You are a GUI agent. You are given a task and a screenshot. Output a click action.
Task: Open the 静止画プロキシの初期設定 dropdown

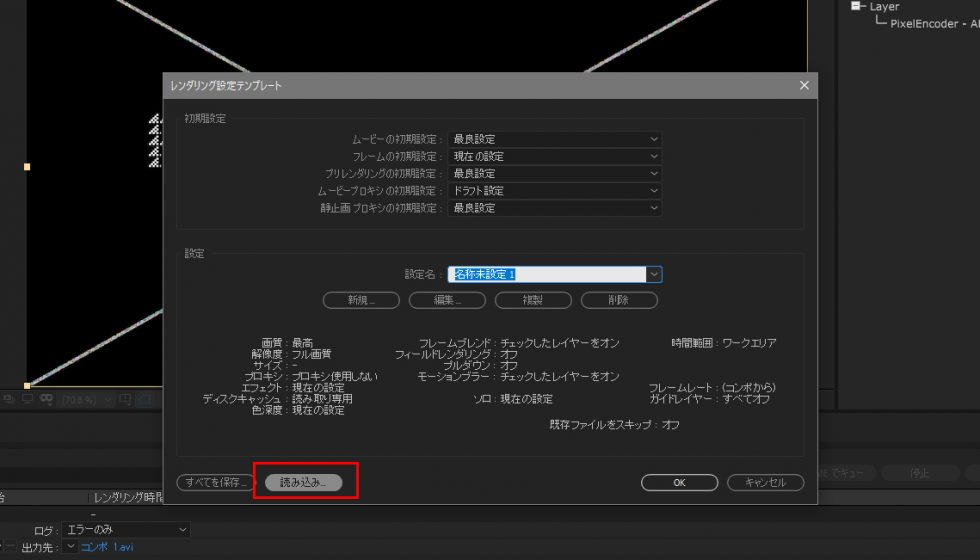point(554,208)
